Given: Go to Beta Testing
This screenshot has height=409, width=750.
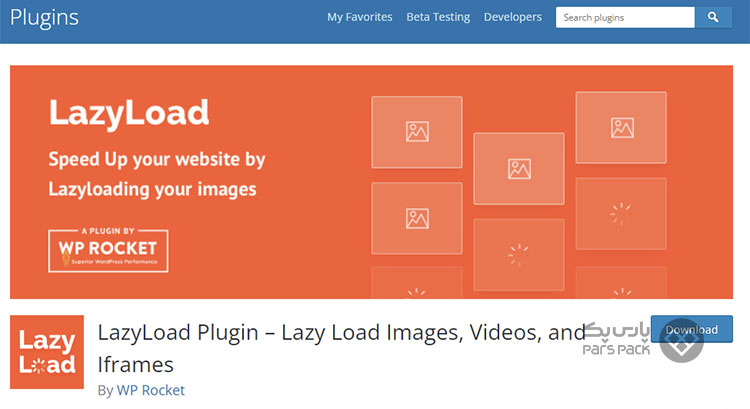Looking at the screenshot, I should [x=438, y=17].
